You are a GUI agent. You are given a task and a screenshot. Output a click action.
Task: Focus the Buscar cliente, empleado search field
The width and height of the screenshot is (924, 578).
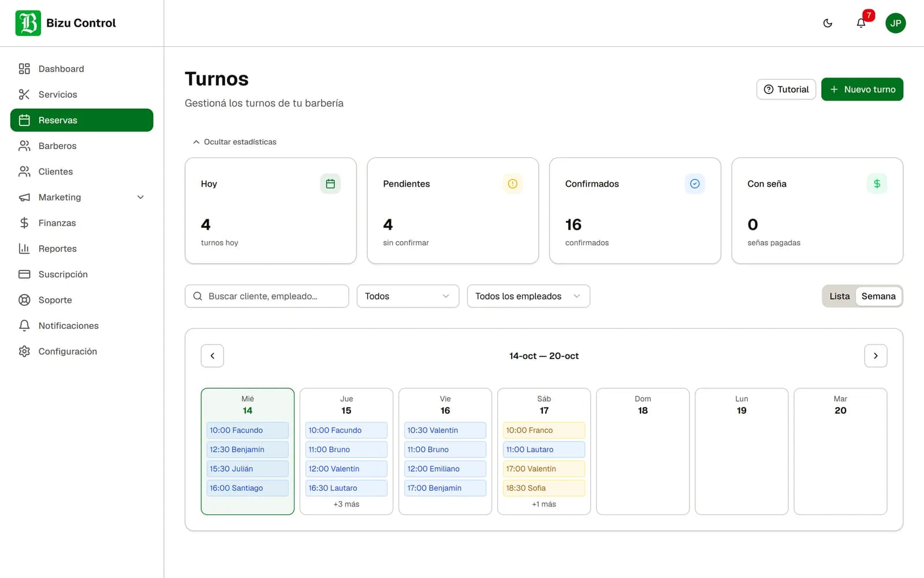pyautogui.click(x=267, y=296)
